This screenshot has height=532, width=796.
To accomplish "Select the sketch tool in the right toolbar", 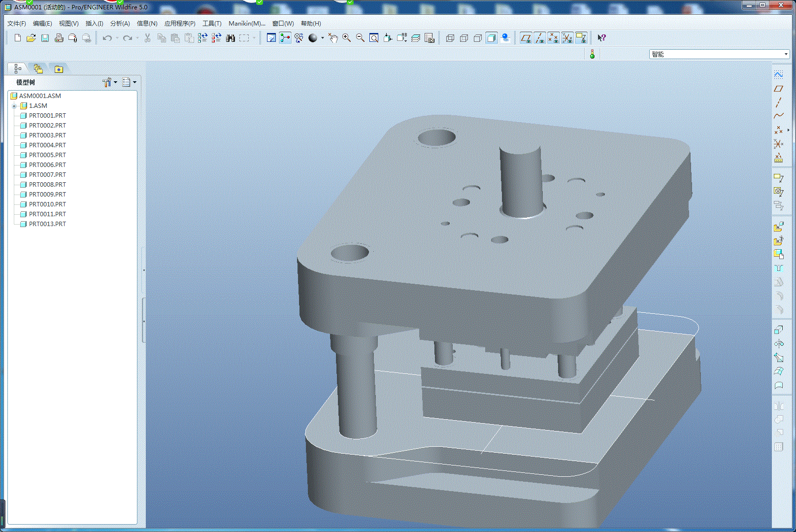I will coord(778,74).
